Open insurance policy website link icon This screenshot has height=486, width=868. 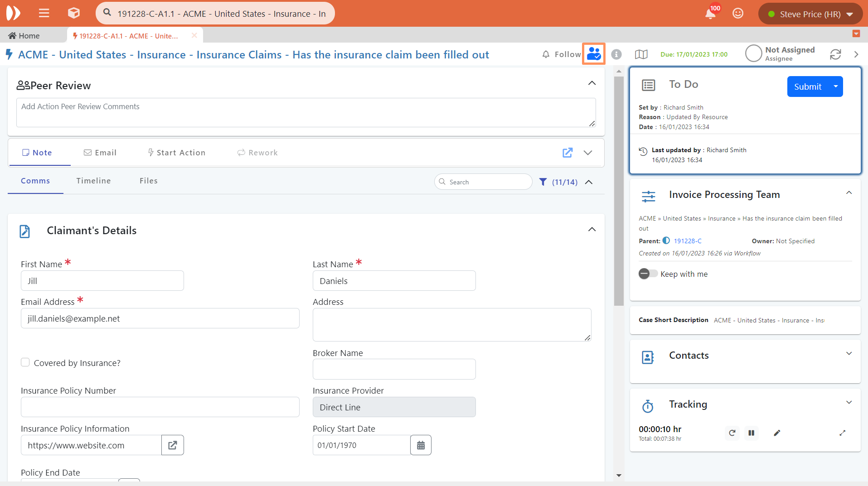pos(173,445)
